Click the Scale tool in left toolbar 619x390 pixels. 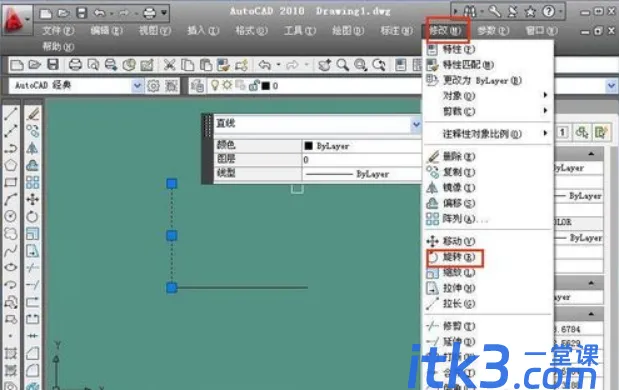coord(33,233)
